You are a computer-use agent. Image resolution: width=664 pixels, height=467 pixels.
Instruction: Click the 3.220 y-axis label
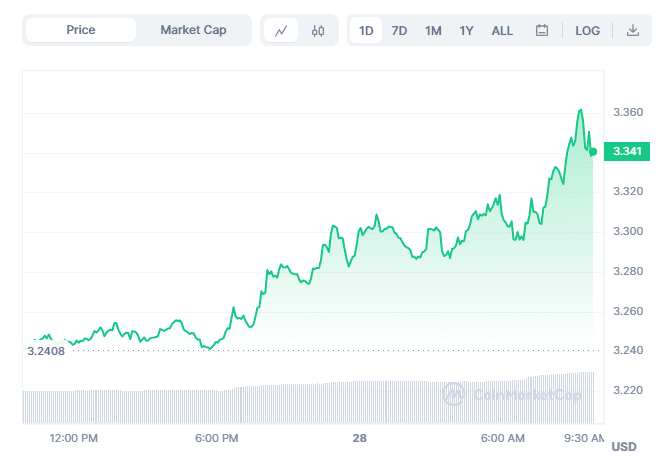tap(628, 390)
